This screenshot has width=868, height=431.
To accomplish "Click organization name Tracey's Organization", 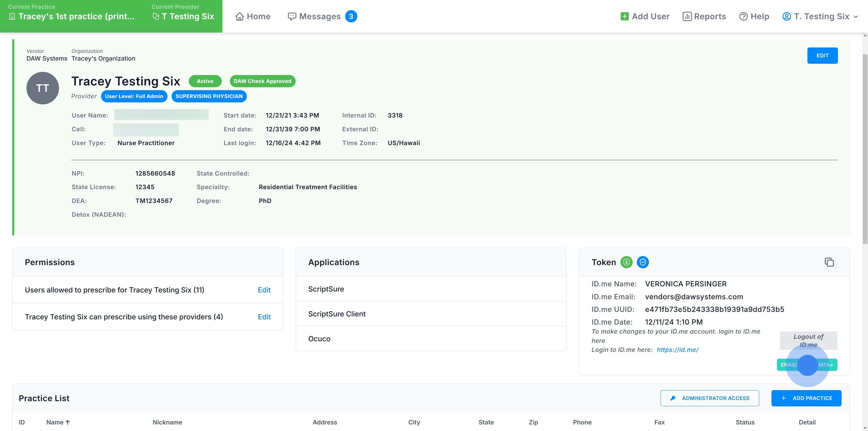I will [x=103, y=59].
